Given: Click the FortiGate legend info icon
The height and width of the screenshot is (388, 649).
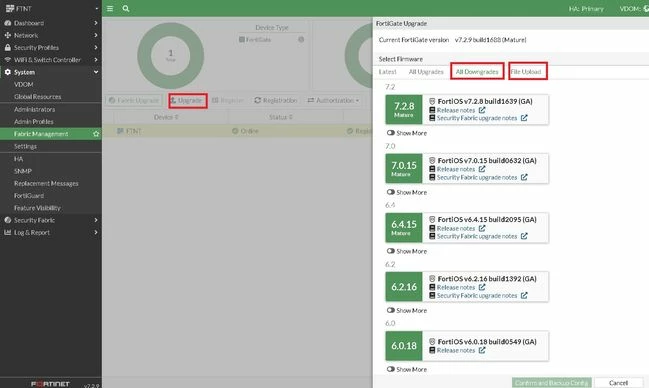Looking at the screenshot, I should click(x=301, y=40).
